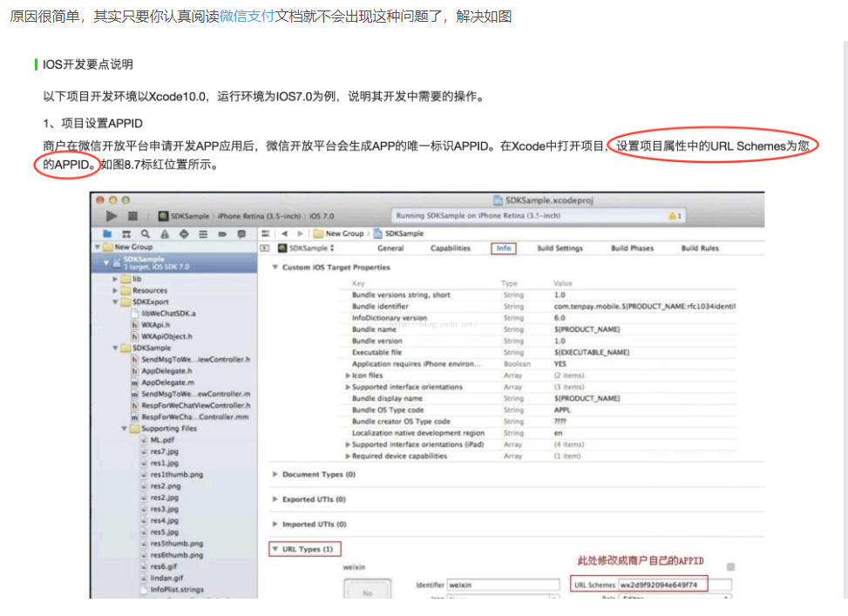Click the SDKSample scheme icon in toolbar
848x616 pixels.
click(x=163, y=216)
